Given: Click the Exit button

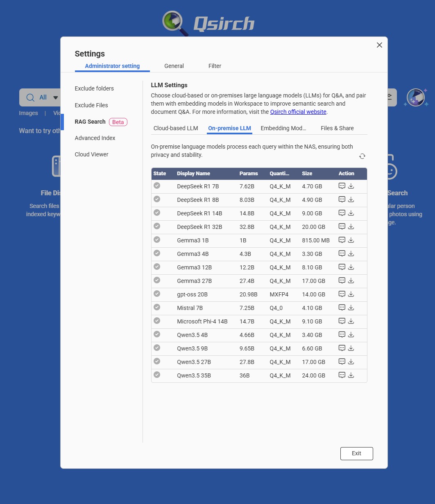Looking at the screenshot, I should tap(356, 453).
